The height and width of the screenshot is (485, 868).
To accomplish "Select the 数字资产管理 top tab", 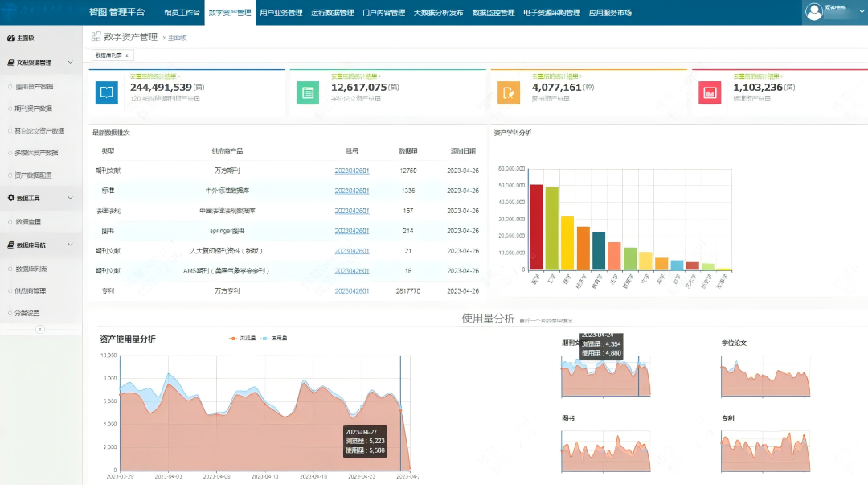I will (230, 13).
